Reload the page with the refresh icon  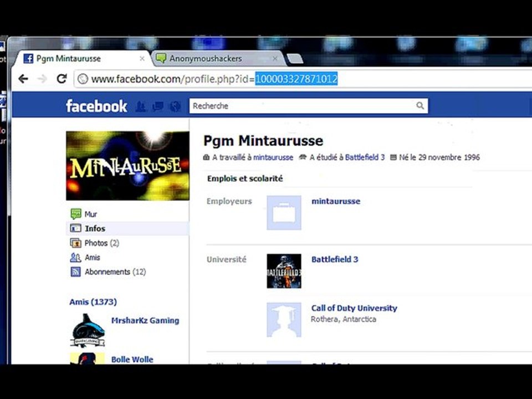click(62, 79)
